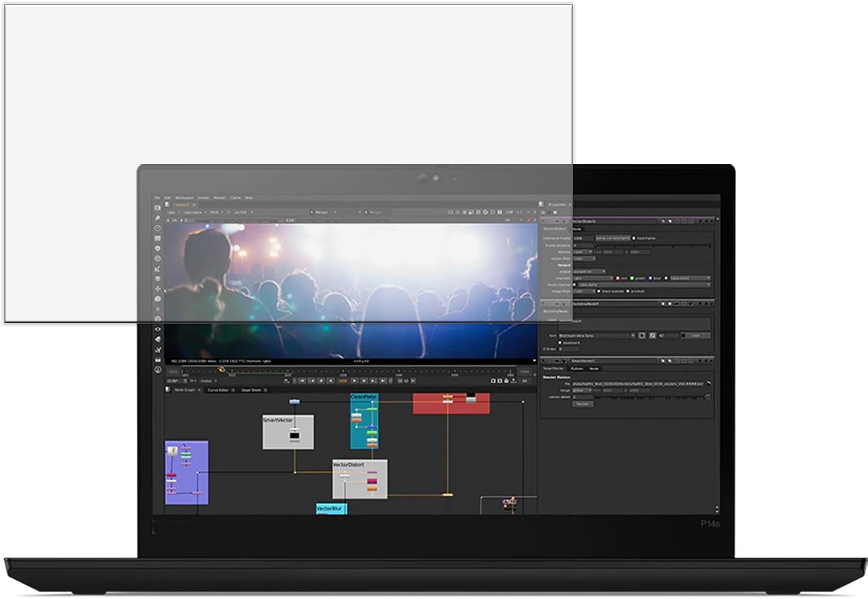Click the set to current frame button
The height and width of the screenshot is (599, 868).
[613, 238]
